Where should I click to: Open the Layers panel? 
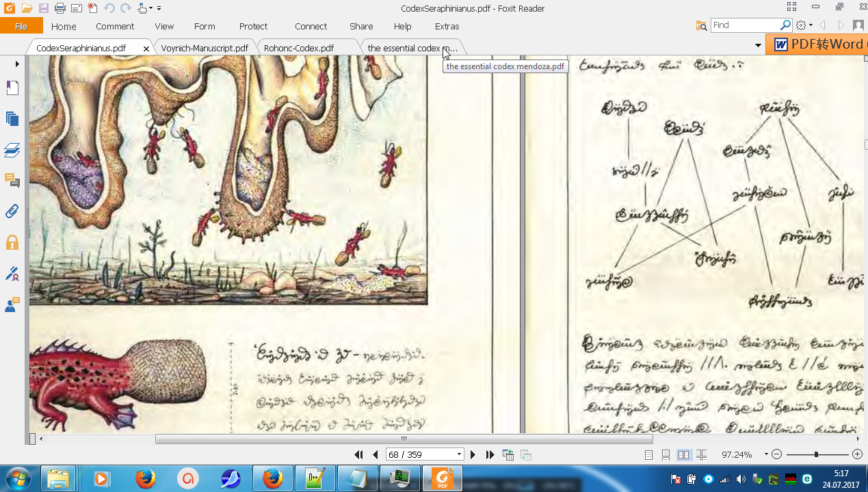[12, 149]
